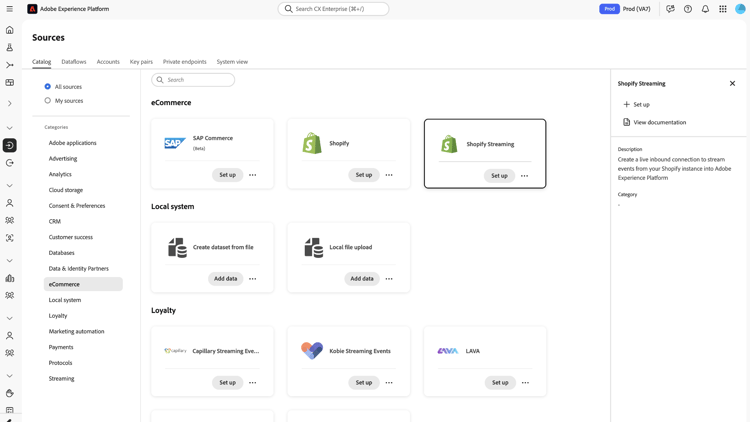Select the Loyalty category
Screen dimensions: 750x422
(x=58, y=316)
